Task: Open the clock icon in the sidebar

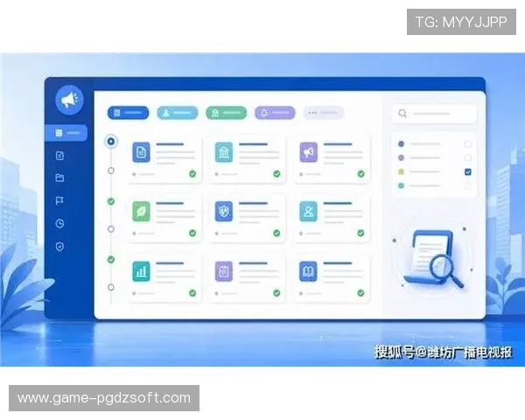Action: coord(59,223)
